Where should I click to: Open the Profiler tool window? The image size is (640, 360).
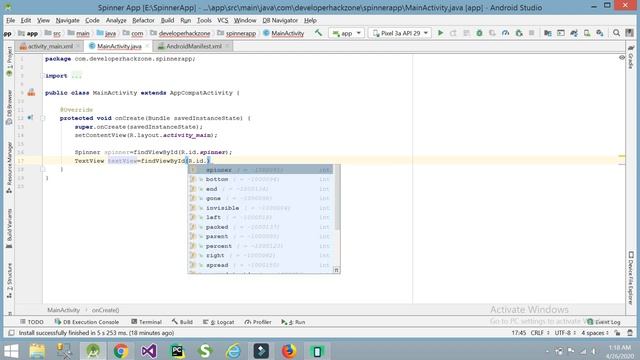tap(258, 322)
